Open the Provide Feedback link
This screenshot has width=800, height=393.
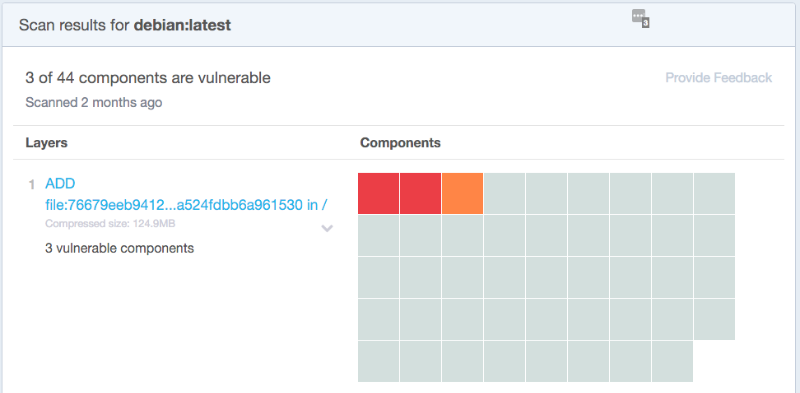coord(718,78)
